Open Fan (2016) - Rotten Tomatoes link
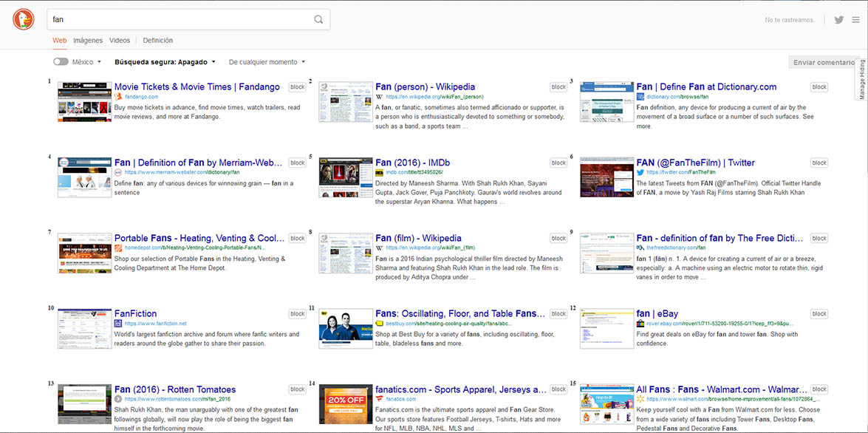The width and height of the screenshot is (868, 433). 175,390
